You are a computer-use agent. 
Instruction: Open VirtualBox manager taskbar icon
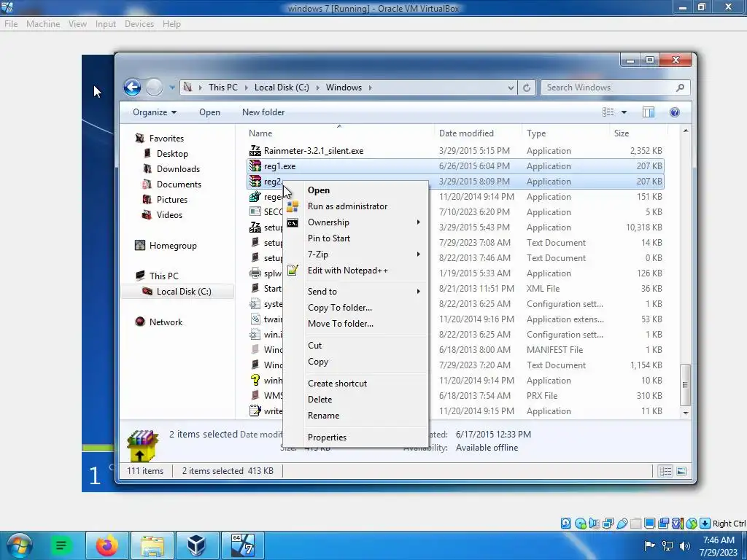(197, 545)
